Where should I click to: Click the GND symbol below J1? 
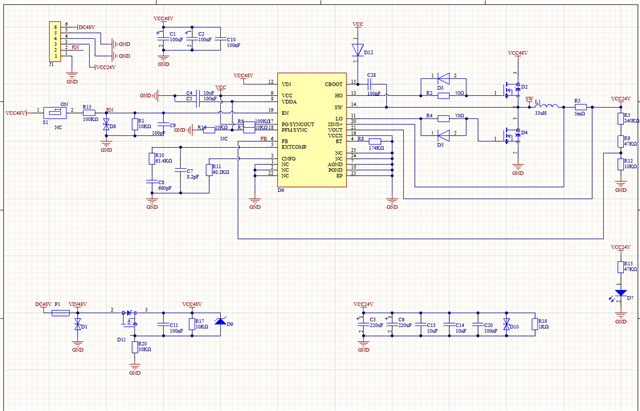pyautogui.click(x=72, y=77)
